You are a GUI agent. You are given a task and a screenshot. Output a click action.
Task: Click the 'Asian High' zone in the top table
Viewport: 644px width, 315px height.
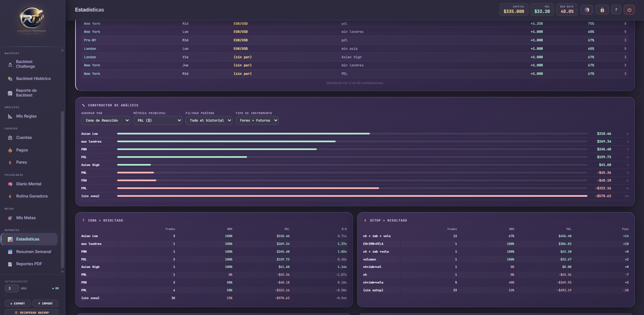(351, 57)
